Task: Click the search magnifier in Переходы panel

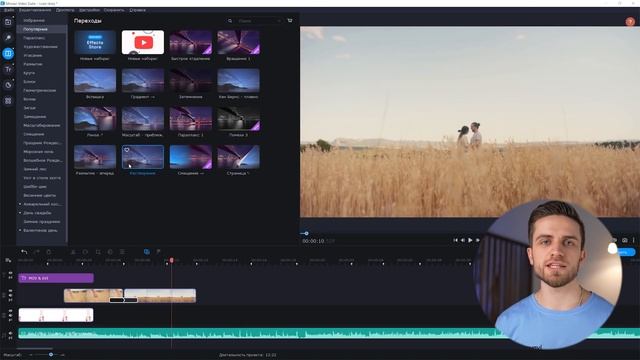Action: pyautogui.click(x=230, y=21)
